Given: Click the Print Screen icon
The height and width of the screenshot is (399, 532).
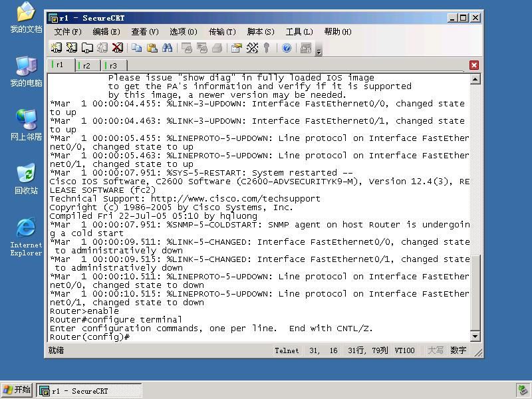Looking at the screenshot, I should tap(187, 48).
